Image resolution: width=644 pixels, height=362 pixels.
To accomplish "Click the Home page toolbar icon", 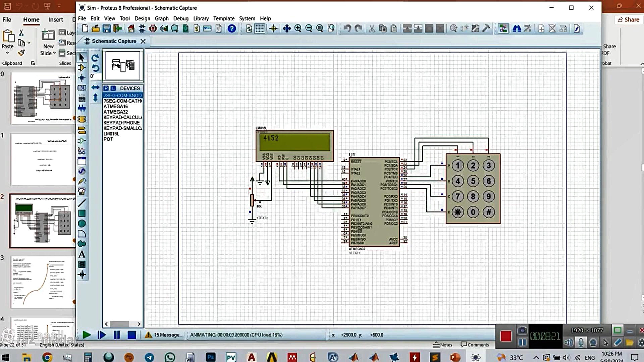I will pyautogui.click(x=131, y=29).
